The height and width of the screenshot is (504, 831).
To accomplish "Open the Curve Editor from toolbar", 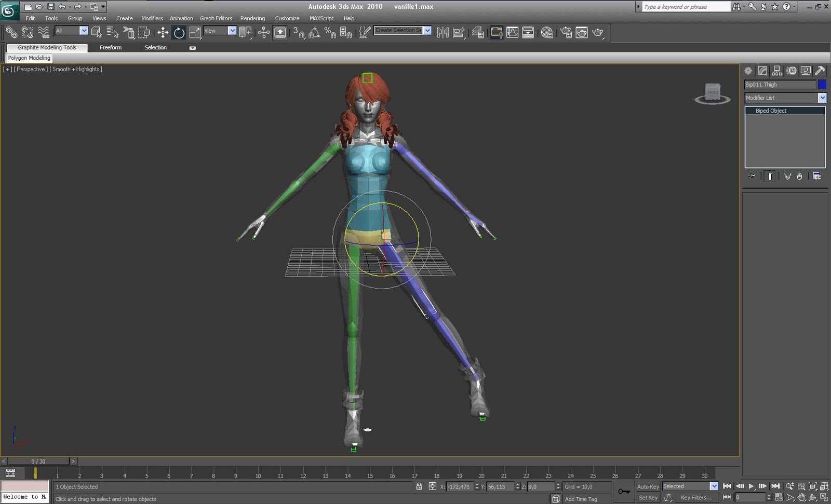I will 512,33.
